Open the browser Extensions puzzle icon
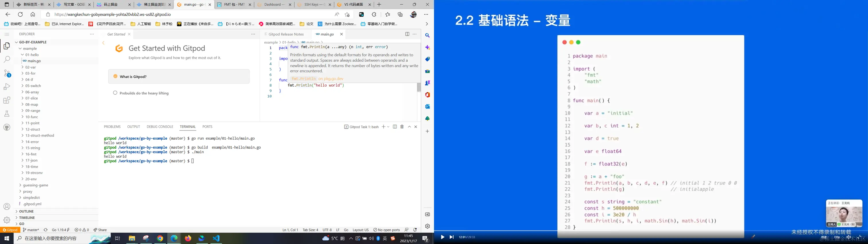868x244 pixels. (x=374, y=14)
